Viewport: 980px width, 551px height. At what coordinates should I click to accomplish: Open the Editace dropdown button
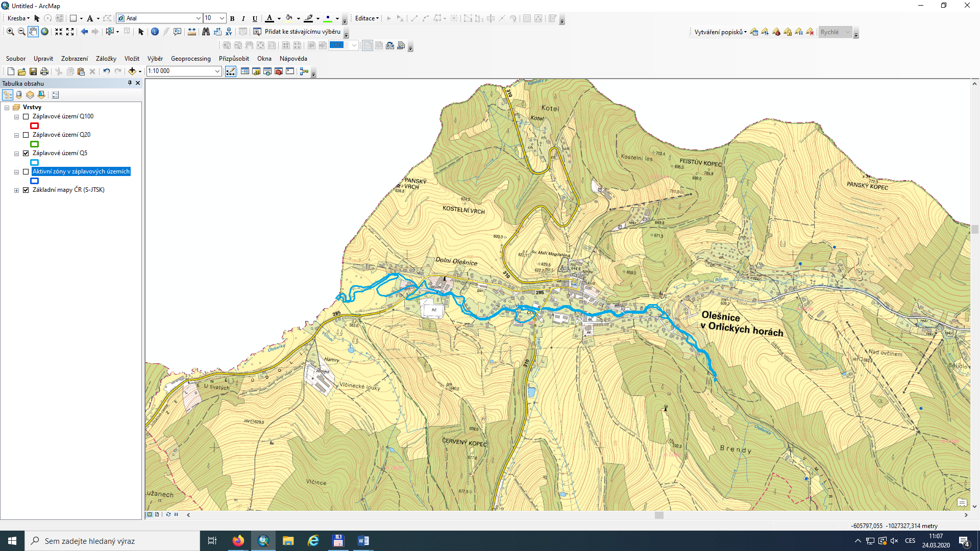click(x=366, y=18)
